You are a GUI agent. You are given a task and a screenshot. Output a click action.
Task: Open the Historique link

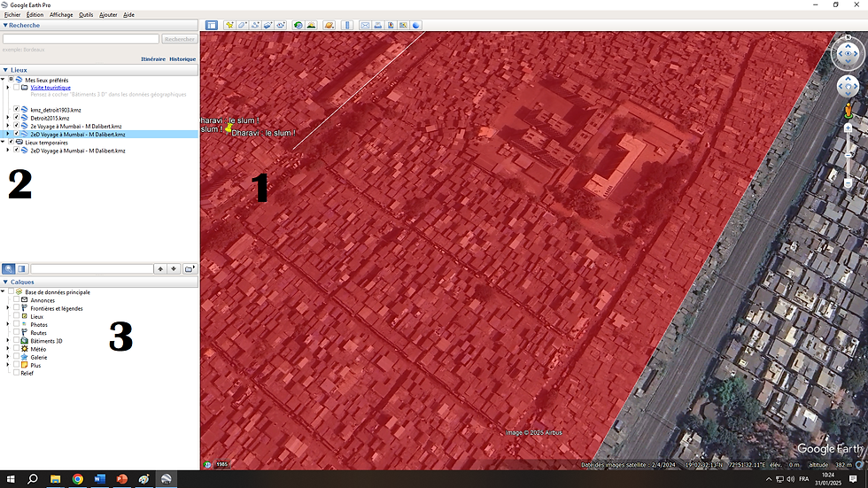182,58
